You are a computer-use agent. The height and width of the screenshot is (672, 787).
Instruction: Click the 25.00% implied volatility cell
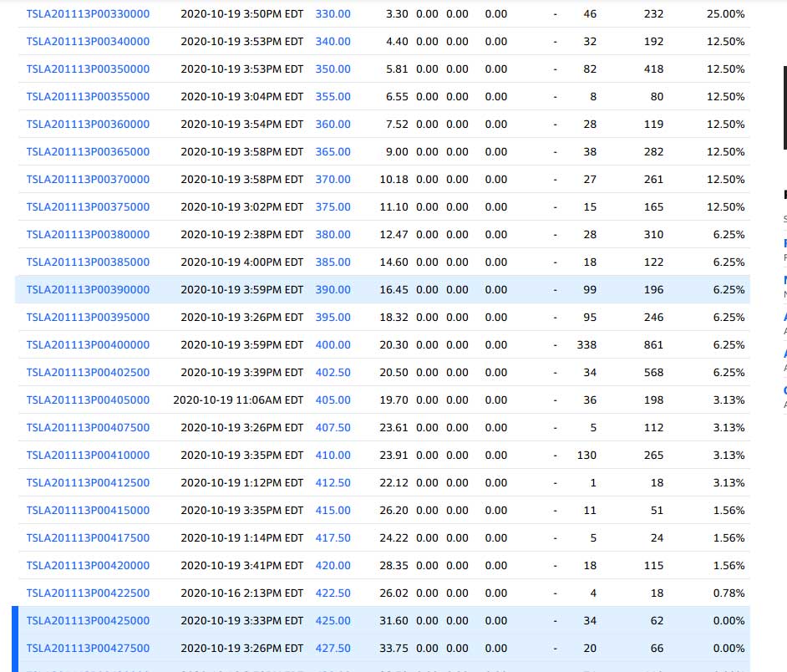[x=726, y=14]
